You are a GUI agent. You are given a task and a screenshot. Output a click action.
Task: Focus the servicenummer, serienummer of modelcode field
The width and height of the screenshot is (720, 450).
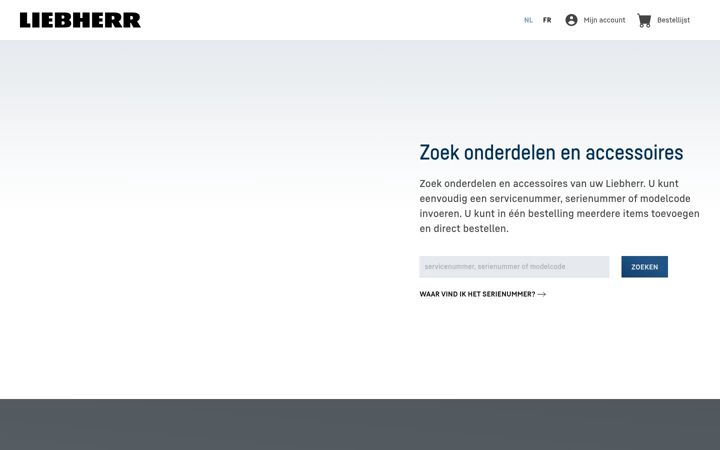click(x=514, y=267)
